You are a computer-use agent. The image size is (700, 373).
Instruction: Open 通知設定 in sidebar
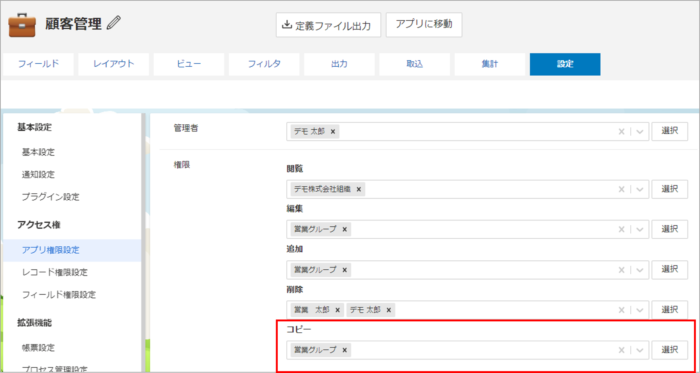coord(38,174)
